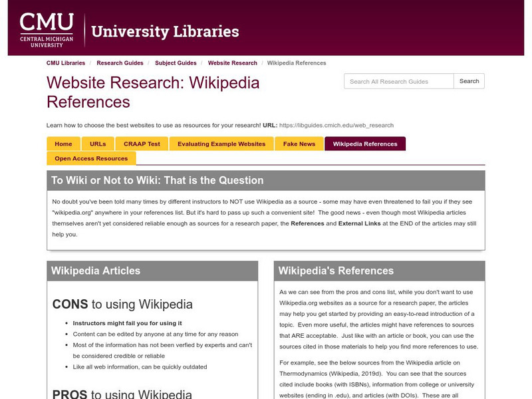The height and width of the screenshot is (399, 532).
Task: Click the paragraph starting For example, see the below sources
Action: point(376,379)
